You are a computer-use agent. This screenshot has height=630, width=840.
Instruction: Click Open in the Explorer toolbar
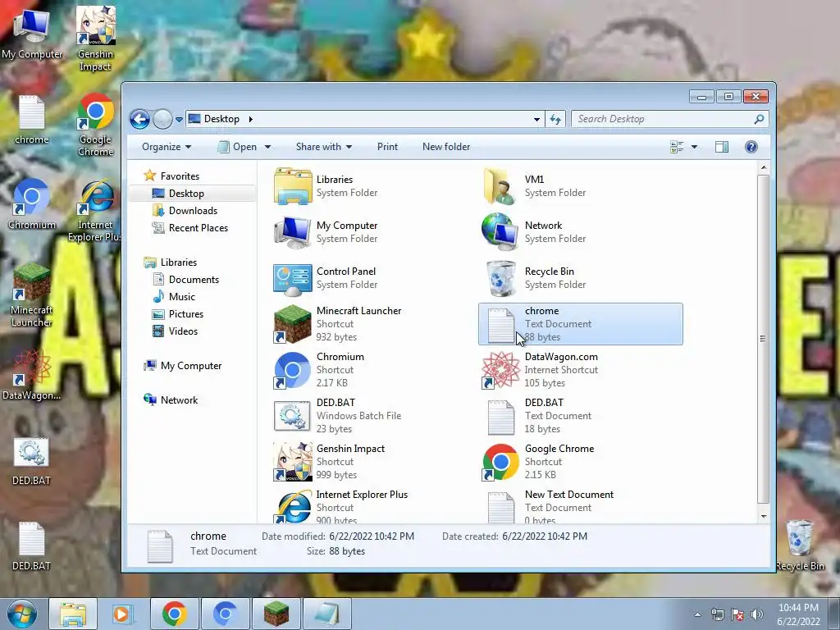[x=237, y=147]
